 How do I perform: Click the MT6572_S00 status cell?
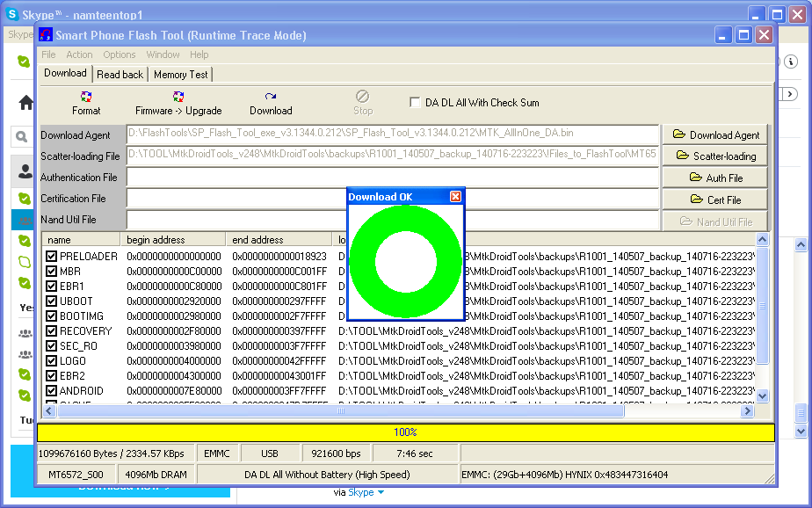pos(76,475)
